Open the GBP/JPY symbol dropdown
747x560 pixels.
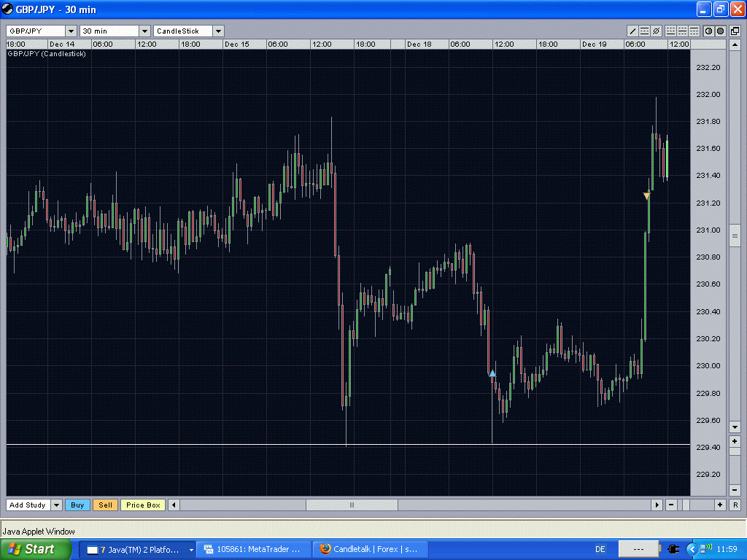[71, 31]
